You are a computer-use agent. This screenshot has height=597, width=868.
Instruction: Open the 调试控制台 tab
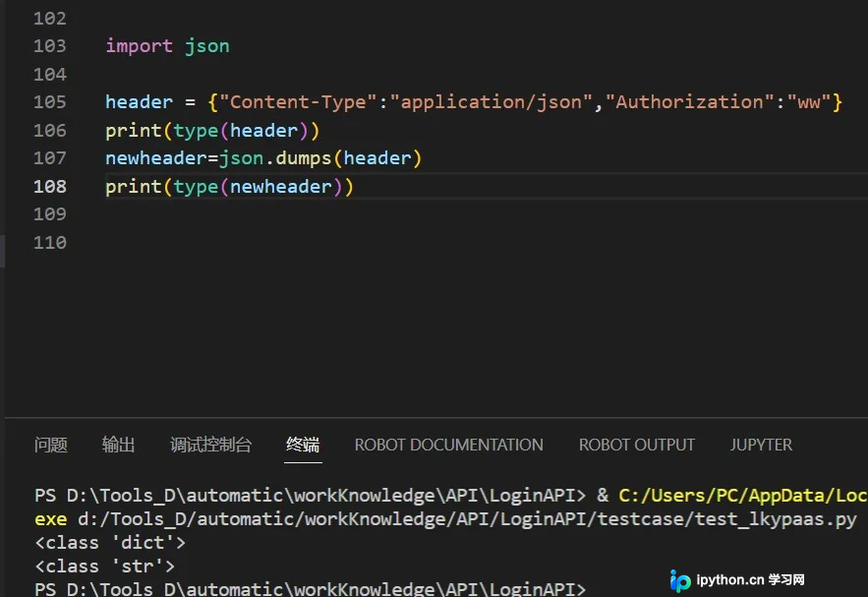click(x=210, y=445)
